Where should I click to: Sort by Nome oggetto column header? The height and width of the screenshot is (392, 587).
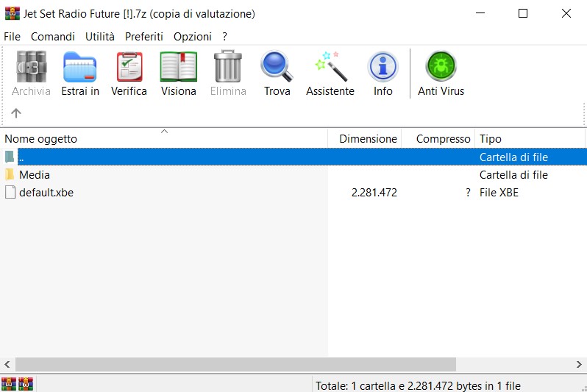click(164, 138)
